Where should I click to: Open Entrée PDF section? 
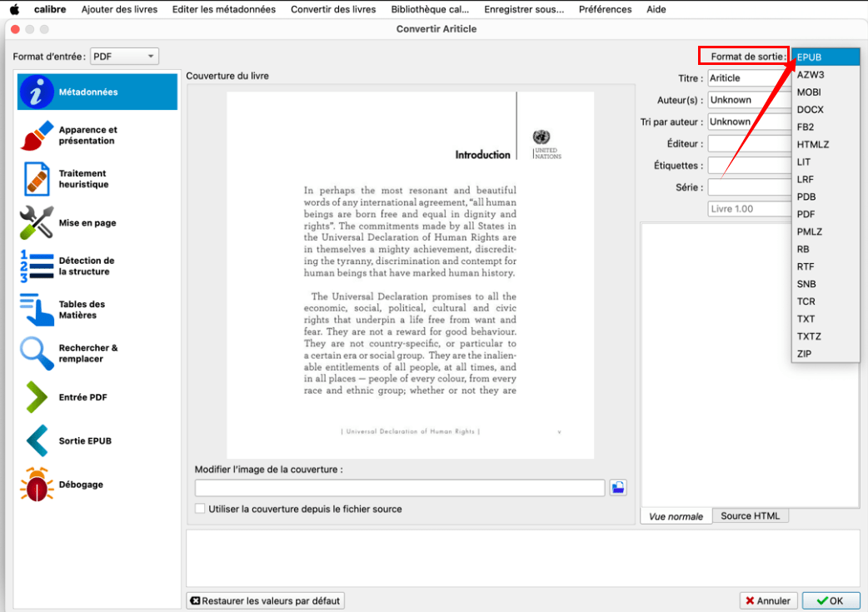click(x=97, y=397)
